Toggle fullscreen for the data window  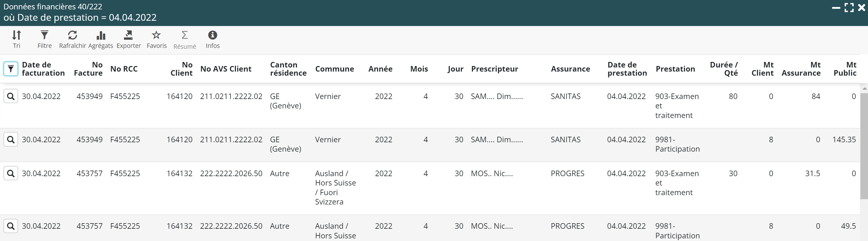coord(849,7)
